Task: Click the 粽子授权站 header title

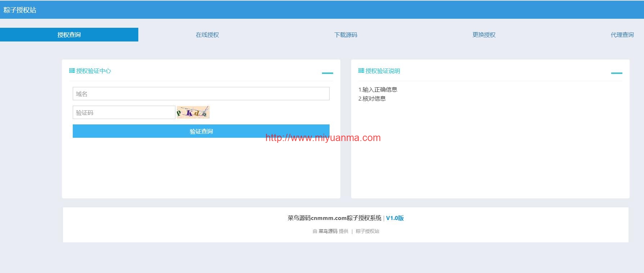Action: tap(20, 10)
